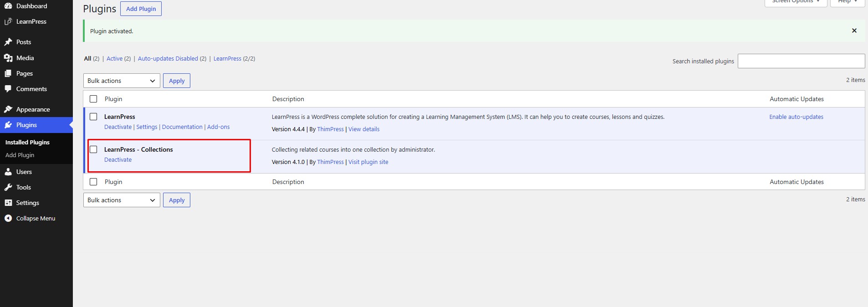Dismiss the Plugin activated notice
Image resolution: width=868 pixels, height=307 pixels.
[x=854, y=31]
